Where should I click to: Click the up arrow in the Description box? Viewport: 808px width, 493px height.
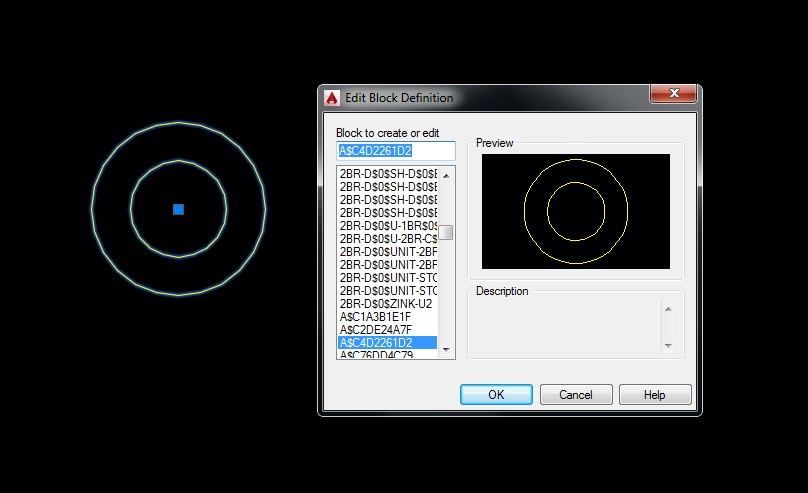pyautogui.click(x=668, y=309)
